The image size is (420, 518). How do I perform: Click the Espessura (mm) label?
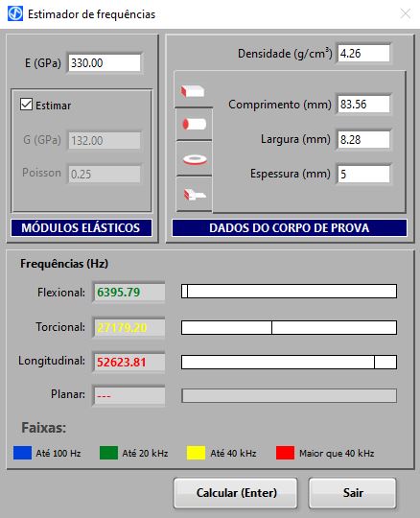coord(291,174)
